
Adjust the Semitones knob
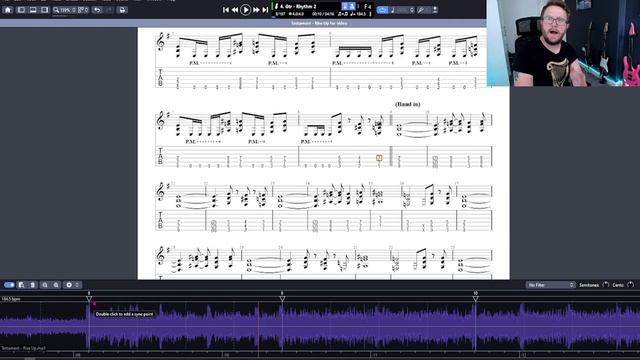(x=606, y=284)
